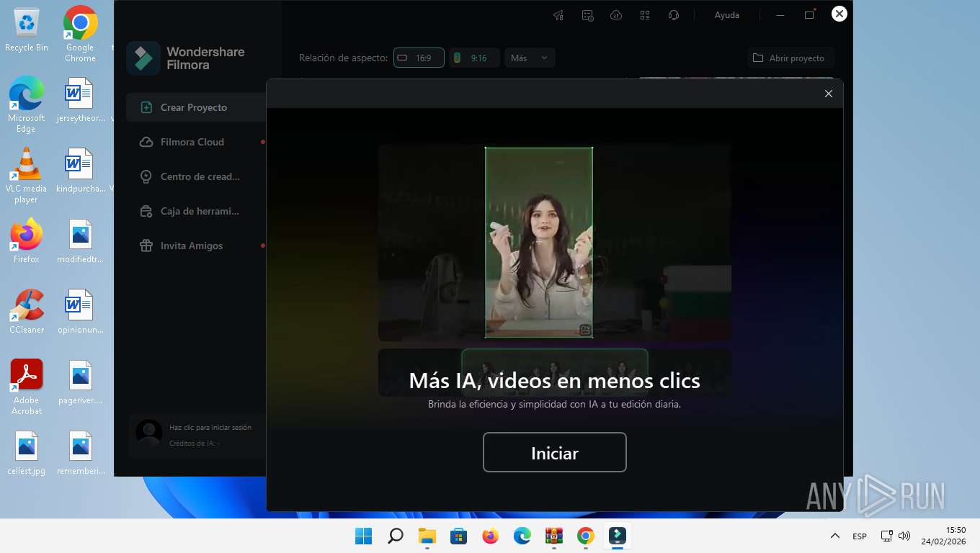The height and width of the screenshot is (553, 980).
Task: Select the opinionun Word document
Action: 80,312
